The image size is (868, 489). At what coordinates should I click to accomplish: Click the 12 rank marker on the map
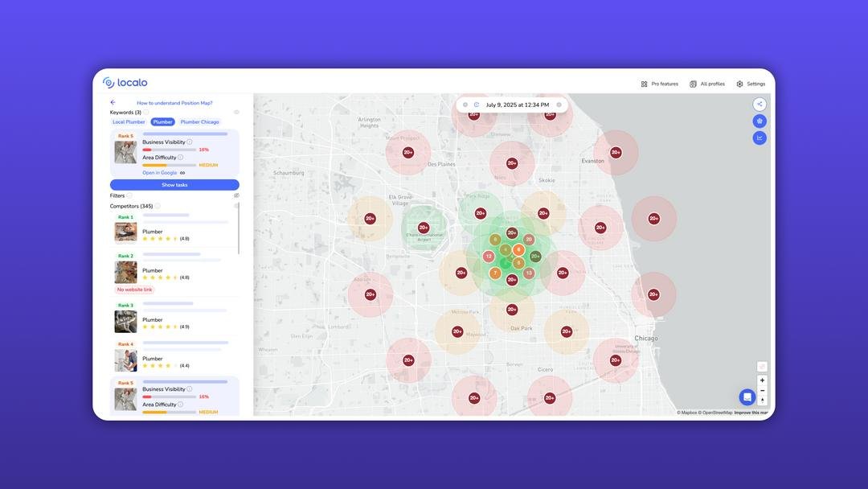click(489, 257)
